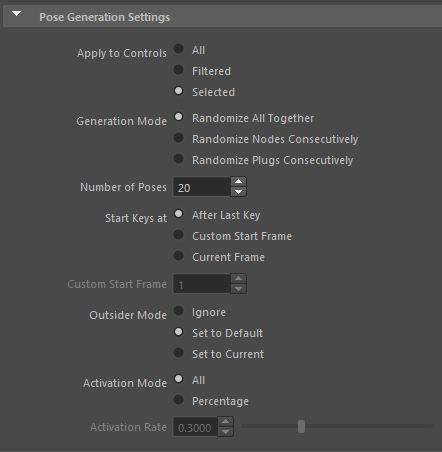Start keys at Current Frame
442x452 pixels.
[179, 256]
